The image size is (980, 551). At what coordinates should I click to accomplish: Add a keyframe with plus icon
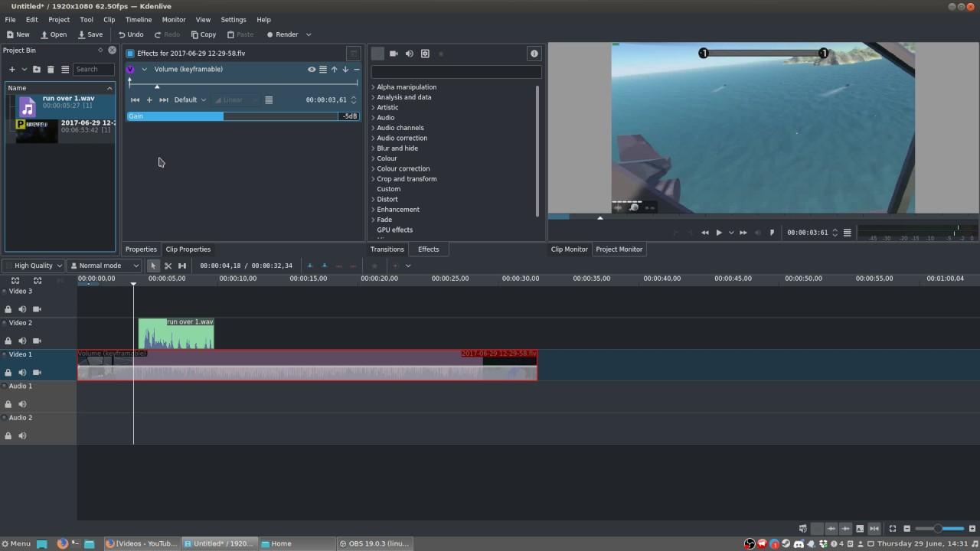(149, 100)
